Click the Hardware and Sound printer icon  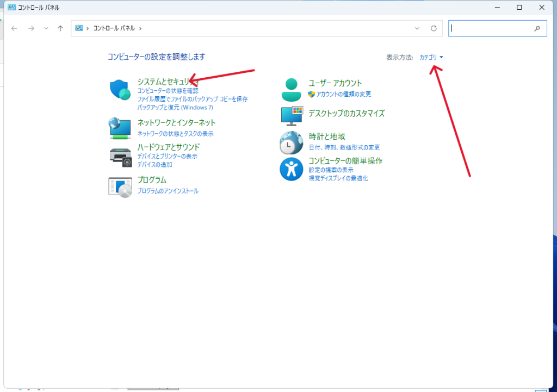click(x=120, y=157)
